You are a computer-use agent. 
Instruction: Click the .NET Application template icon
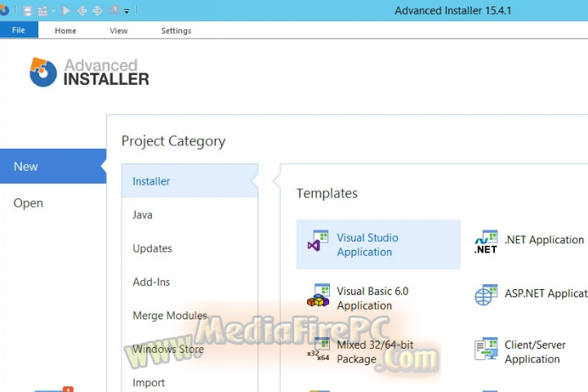coord(486,242)
